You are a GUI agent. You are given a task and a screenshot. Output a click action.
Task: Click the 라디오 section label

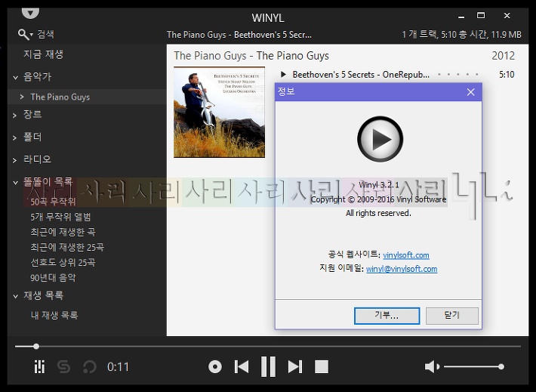(x=37, y=159)
